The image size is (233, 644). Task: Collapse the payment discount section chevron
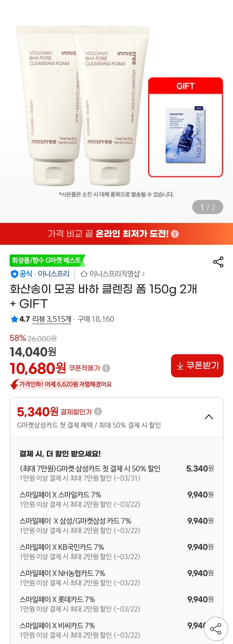tap(209, 417)
